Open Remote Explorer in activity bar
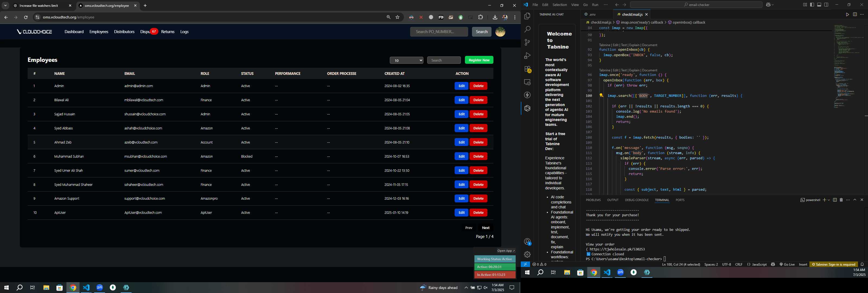 click(x=527, y=82)
